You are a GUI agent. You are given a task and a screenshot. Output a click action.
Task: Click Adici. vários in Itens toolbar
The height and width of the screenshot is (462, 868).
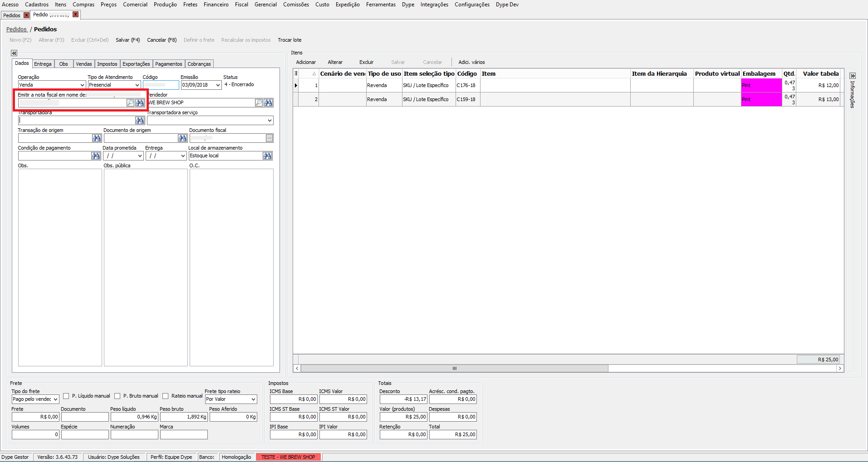tap(471, 62)
